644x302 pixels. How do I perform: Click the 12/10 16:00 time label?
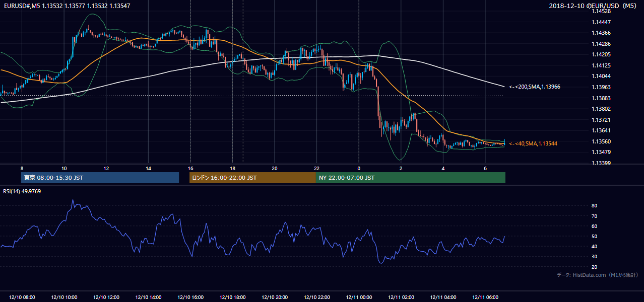coord(190,297)
